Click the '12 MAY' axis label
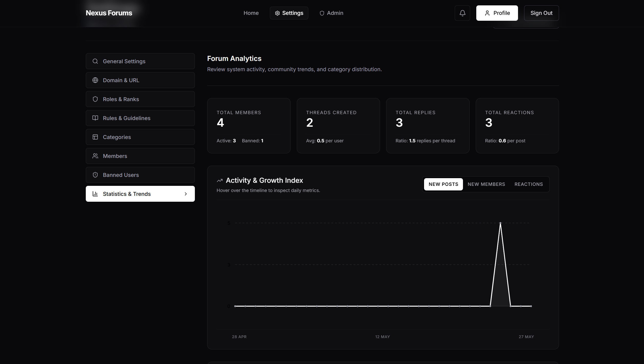This screenshot has height=364, width=644. pos(382,337)
